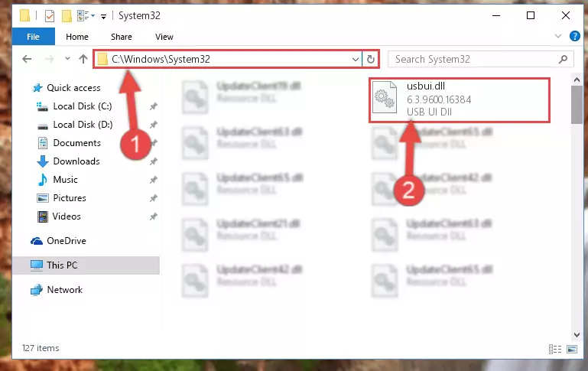Select the usbui.dll file
The width and height of the screenshot is (588, 371).
pyautogui.click(x=460, y=99)
